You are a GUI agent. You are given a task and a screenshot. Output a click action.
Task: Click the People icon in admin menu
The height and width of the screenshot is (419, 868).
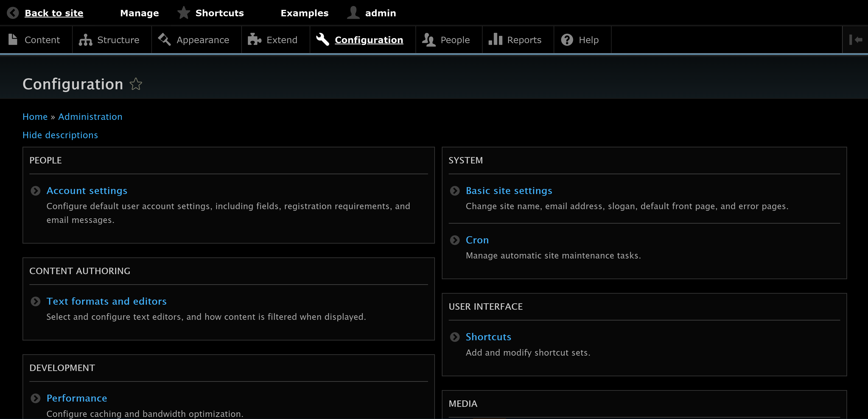428,39
